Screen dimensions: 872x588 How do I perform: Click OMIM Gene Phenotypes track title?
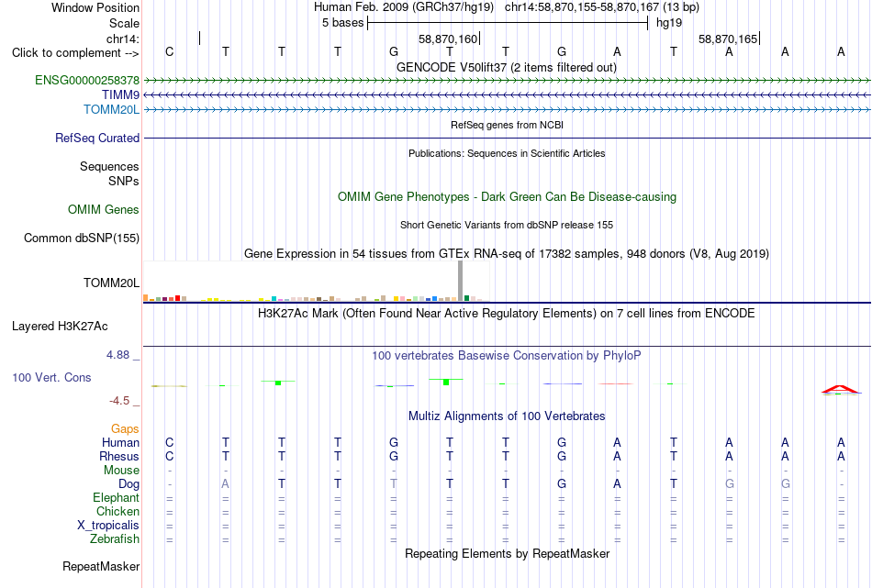[508, 196]
